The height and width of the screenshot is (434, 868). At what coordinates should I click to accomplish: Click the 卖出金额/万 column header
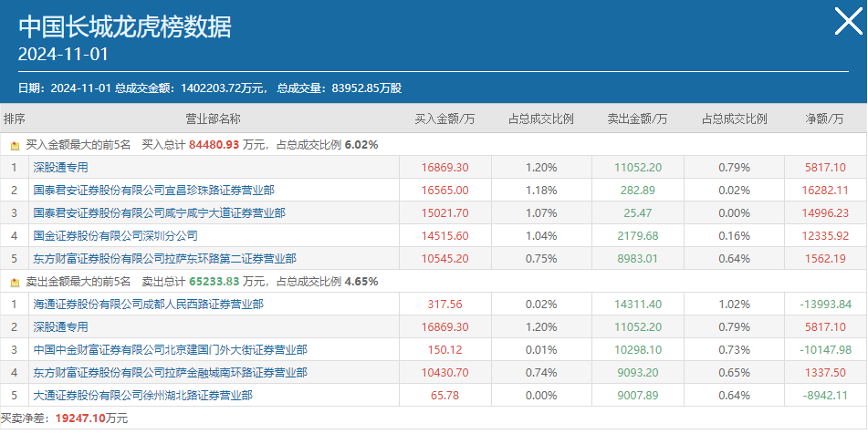637,119
